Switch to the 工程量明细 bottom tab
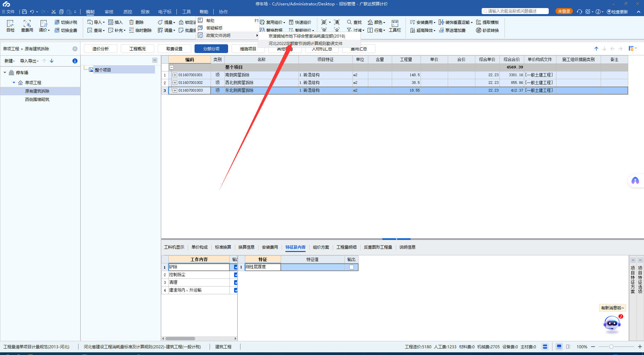The width and height of the screenshot is (644, 355). [346, 247]
